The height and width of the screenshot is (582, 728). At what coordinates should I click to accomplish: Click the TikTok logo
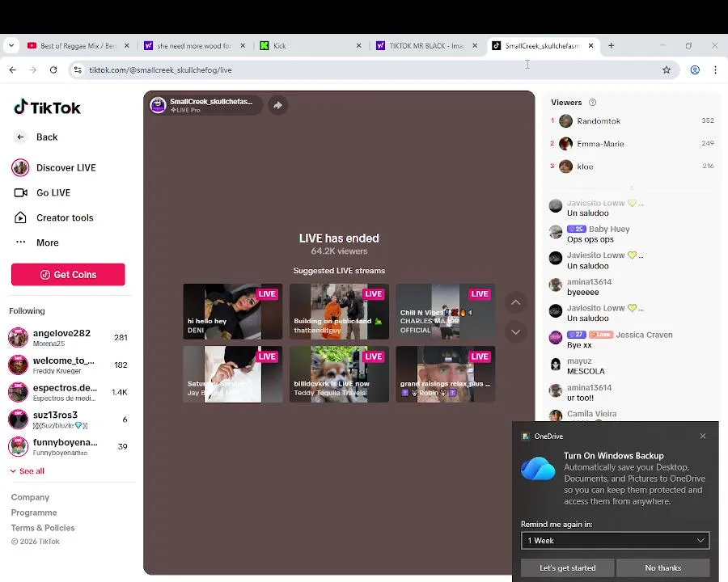pyautogui.click(x=47, y=108)
